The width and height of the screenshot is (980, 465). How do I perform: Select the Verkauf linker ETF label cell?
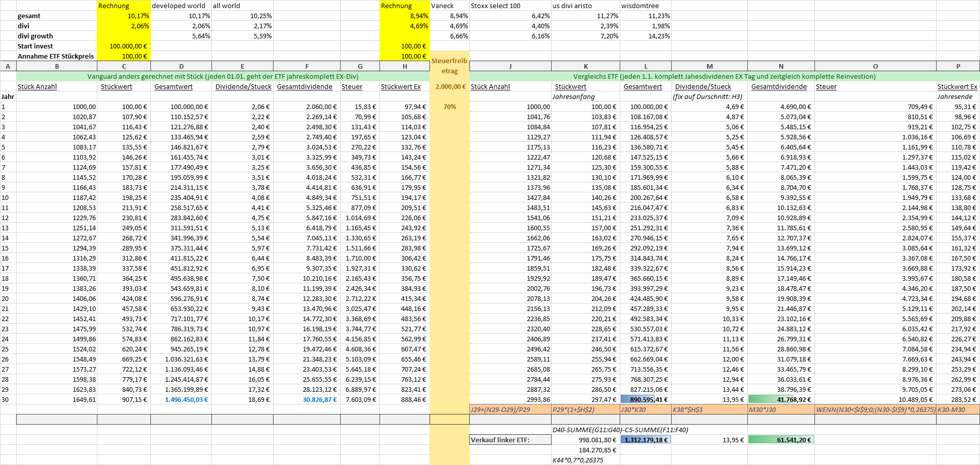(x=510, y=440)
